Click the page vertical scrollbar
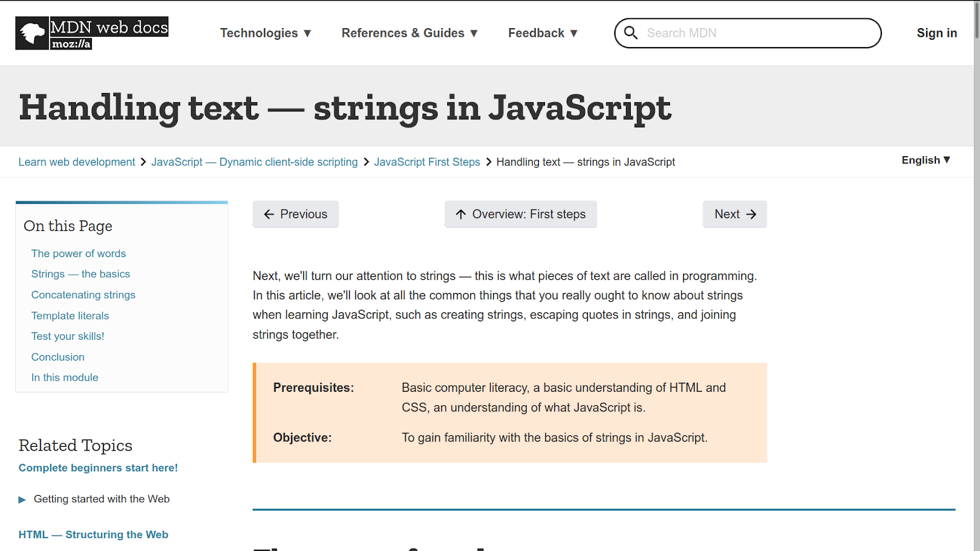 [x=976, y=275]
